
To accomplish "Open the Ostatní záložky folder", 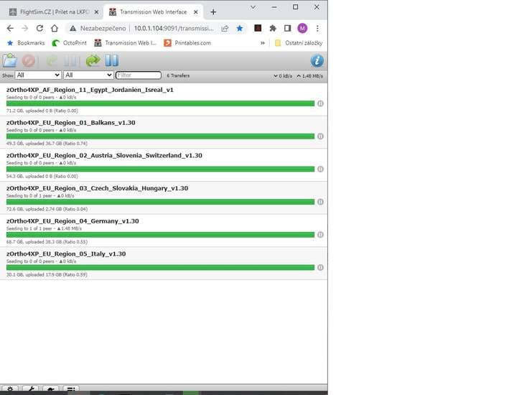I will coord(299,43).
